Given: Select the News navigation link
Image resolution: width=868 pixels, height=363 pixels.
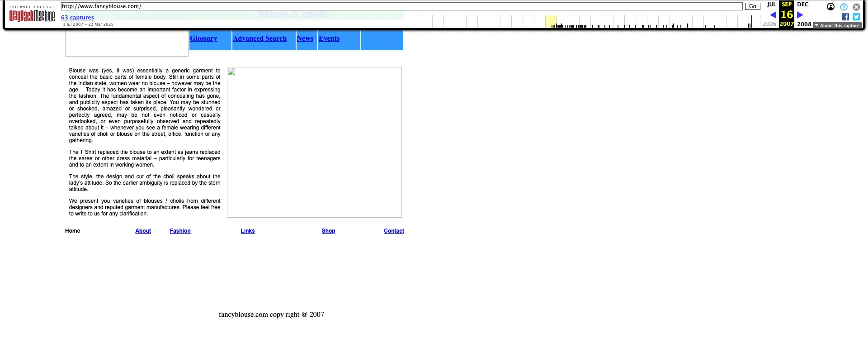Looking at the screenshot, I should click(x=305, y=38).
